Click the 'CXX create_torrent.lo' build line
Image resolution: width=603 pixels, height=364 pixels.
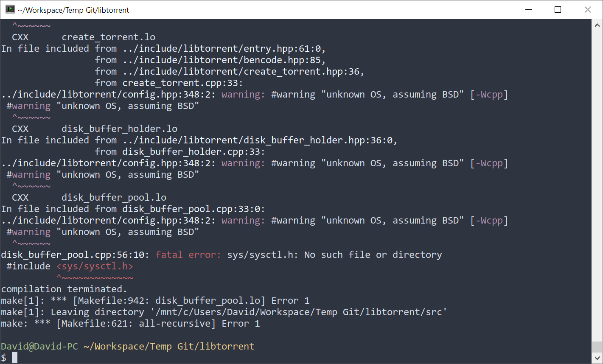(83, 37)
